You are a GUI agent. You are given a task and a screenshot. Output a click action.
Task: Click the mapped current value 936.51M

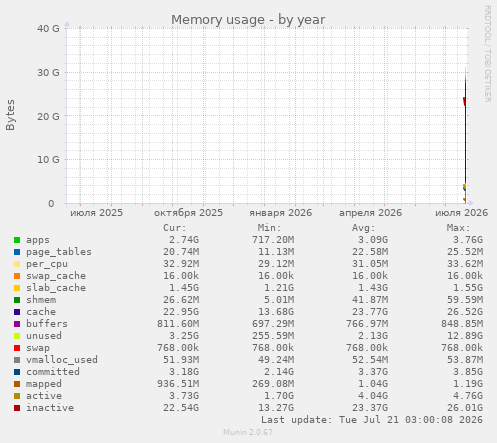click(178, 384)
